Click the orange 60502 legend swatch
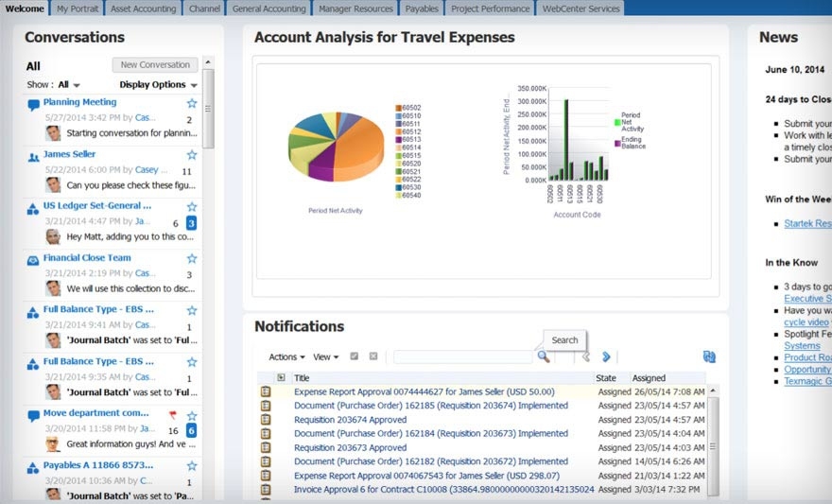 coord(397,108)
